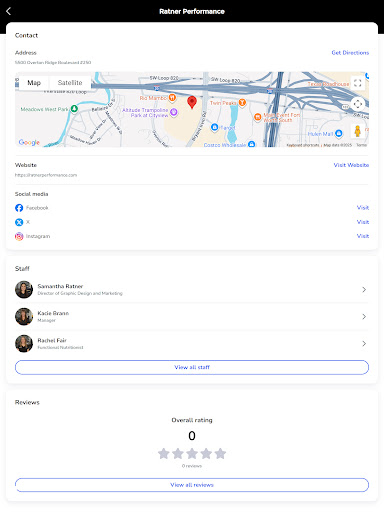Center map on my location
The width and height of the screenshot is (384, 512).
point(358,104)
